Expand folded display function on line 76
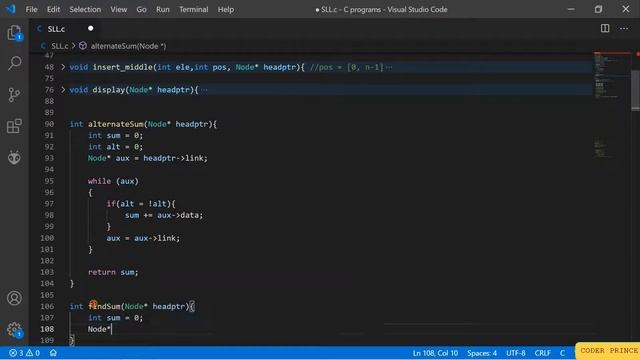 coord(63,89)
